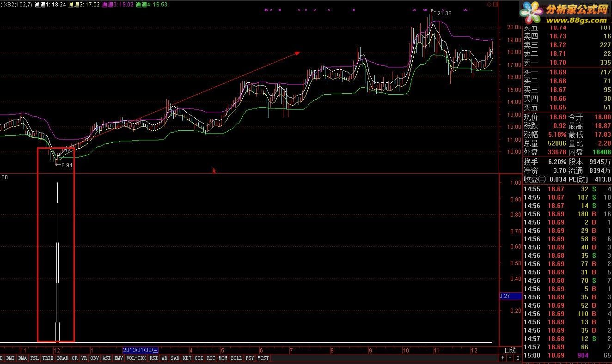This screenshot has height=364, width=612.
Task: Switch to the VR indicator tab
Action: click(84, 358)
